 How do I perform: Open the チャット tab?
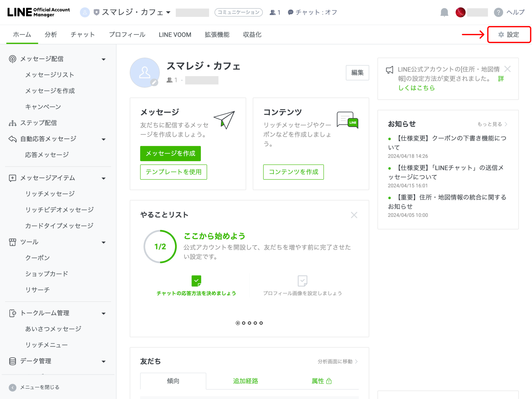click(x=83, y=35)
